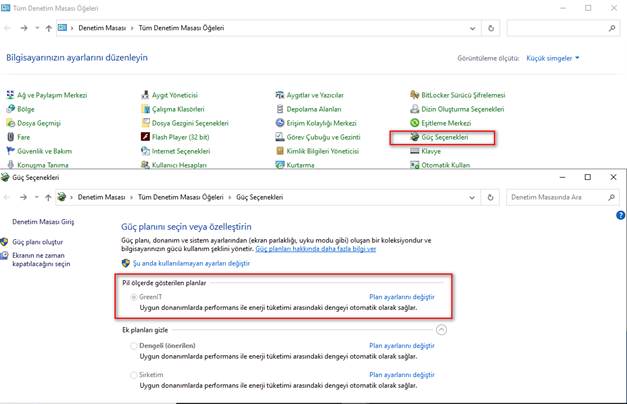Click Plan ayarlarını değiştir for GreenIT

pyautogui.click(x=402, y=297)
